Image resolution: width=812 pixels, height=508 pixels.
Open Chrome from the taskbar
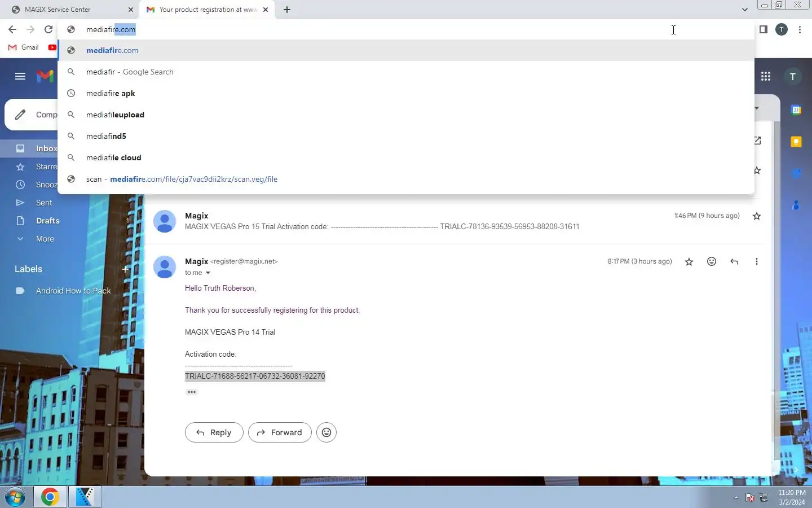tap(50, 497)
